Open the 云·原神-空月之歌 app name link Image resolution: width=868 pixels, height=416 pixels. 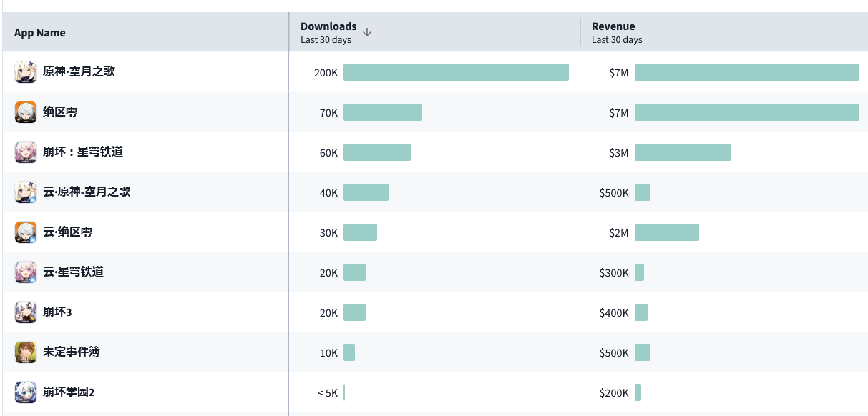coord(87,192)
